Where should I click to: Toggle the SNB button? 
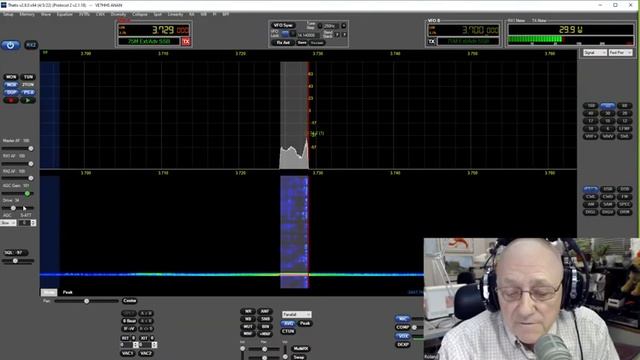coord(265,319)
